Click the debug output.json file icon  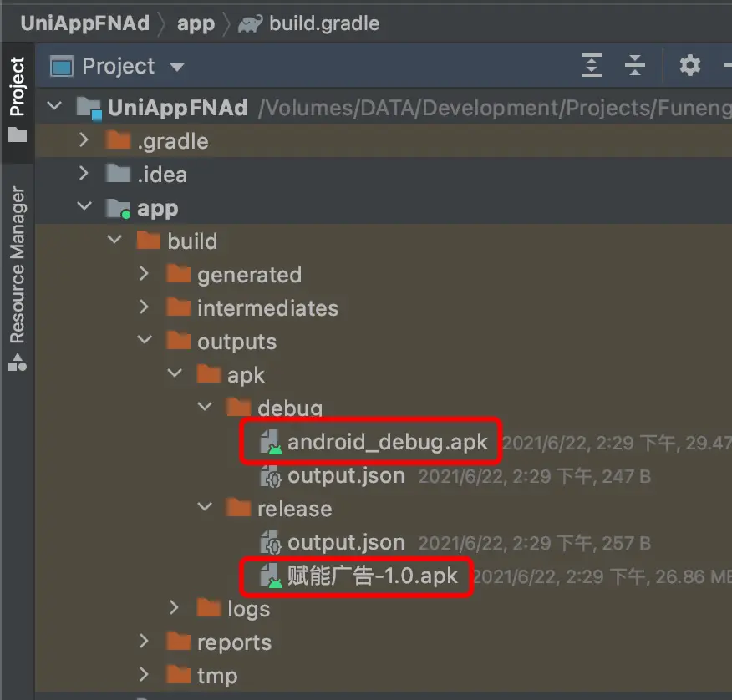click(x=271, y=476)
